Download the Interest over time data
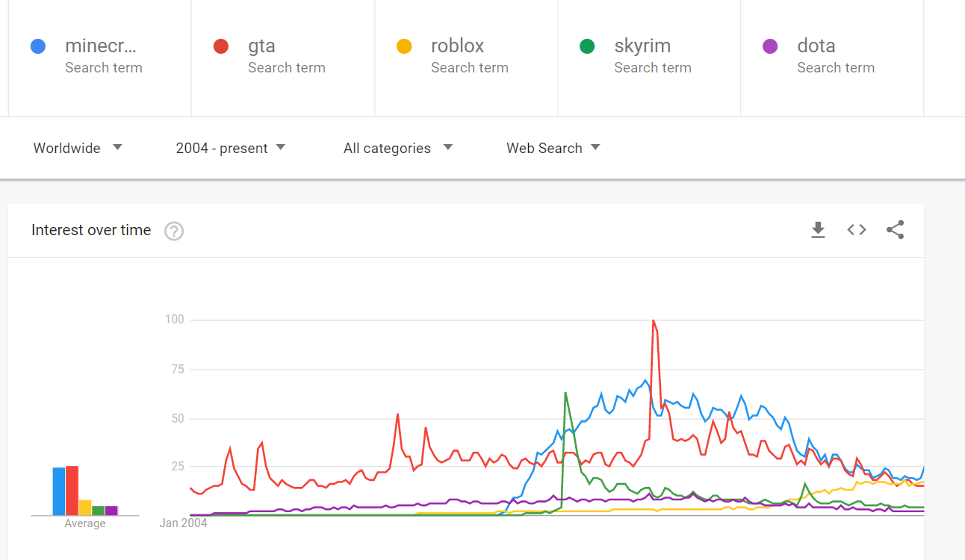The height and width of the screenshot is (560, 965). pyautogui.click(x=818, y=230)
